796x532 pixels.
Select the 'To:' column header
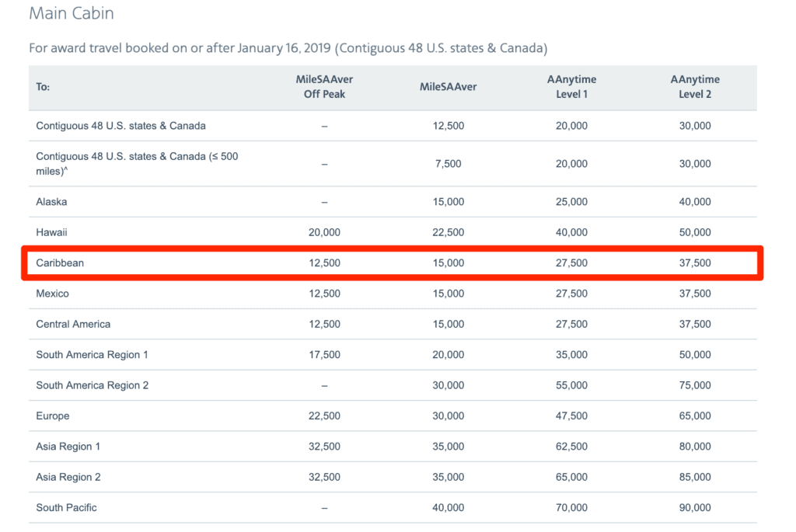pos(43,87)
